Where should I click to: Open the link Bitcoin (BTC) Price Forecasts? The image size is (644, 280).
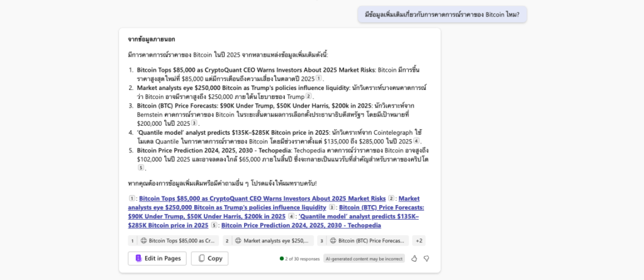click(275, 212)
